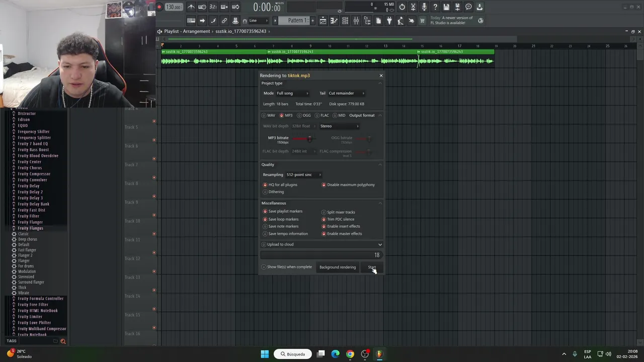The width and height of the screenshot is (644, 362).
Task: Click the 130.000 tempo field
Action: point(174,7)
